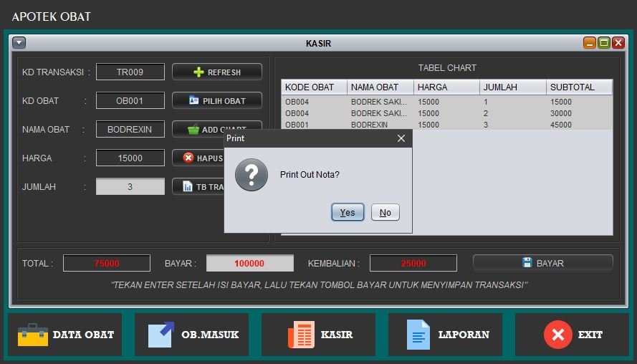Click the green plus Refresh icon
Viewport: 637px width, 364px height.
click(198, 72)
